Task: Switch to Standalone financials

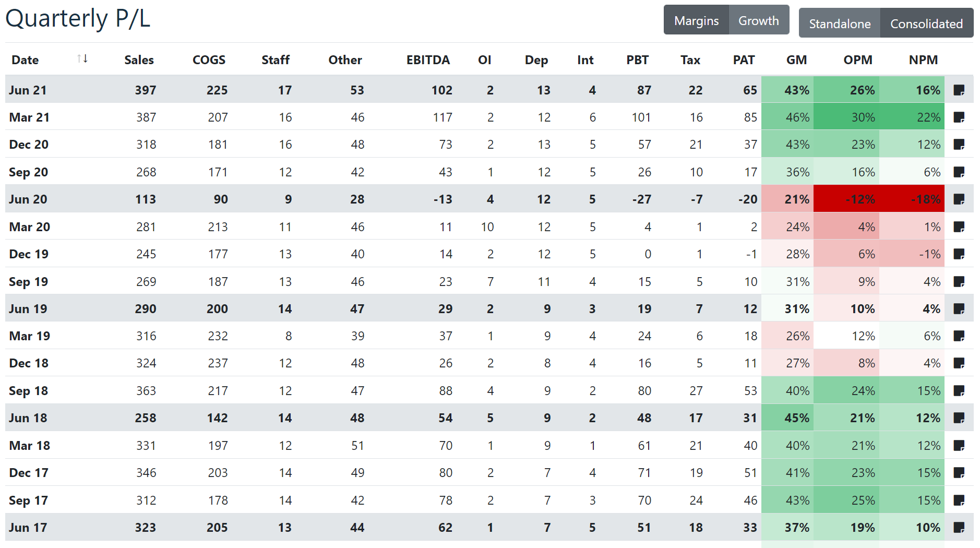Action: (x=840, y=23)
